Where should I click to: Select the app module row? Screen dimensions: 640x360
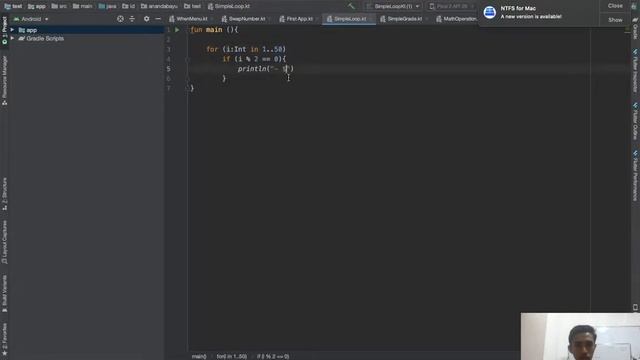coord(86,30)
